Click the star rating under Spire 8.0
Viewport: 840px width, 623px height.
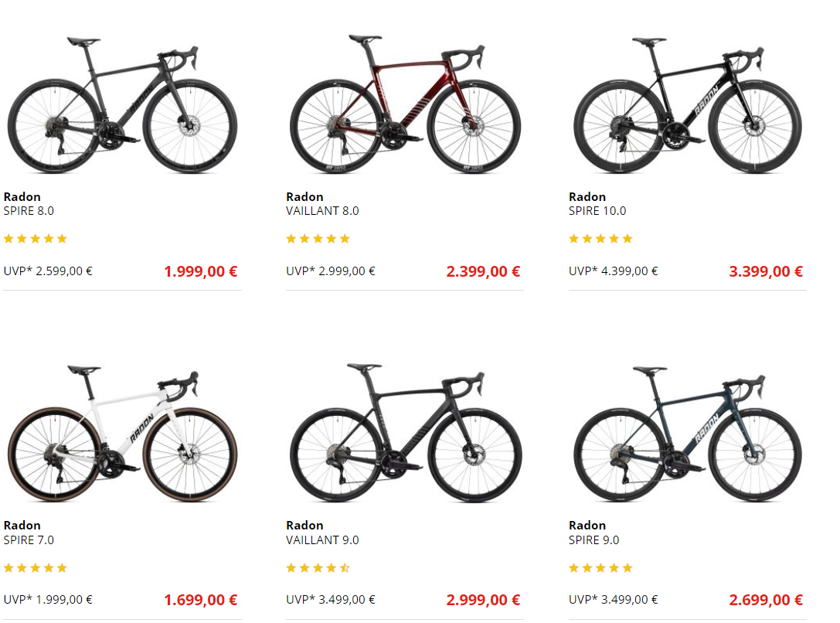pyautogui.click(x=36, y=239)
